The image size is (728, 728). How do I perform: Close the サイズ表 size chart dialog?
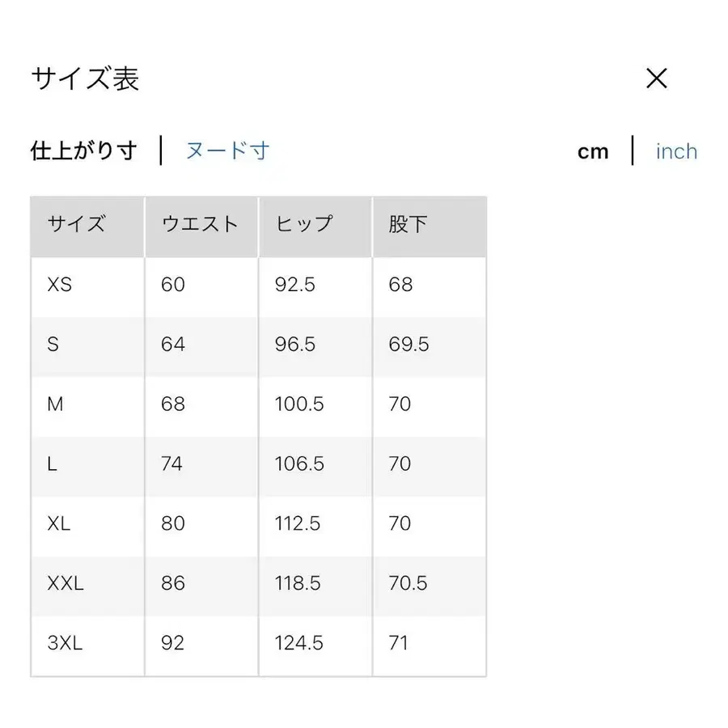tap(657, 78)
